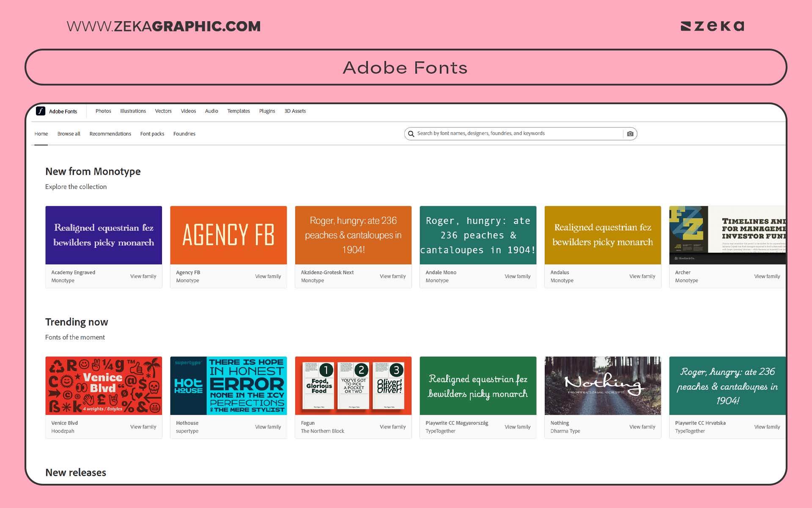
Task: Open the Foundries tab
Action: (x=184, y=133)
